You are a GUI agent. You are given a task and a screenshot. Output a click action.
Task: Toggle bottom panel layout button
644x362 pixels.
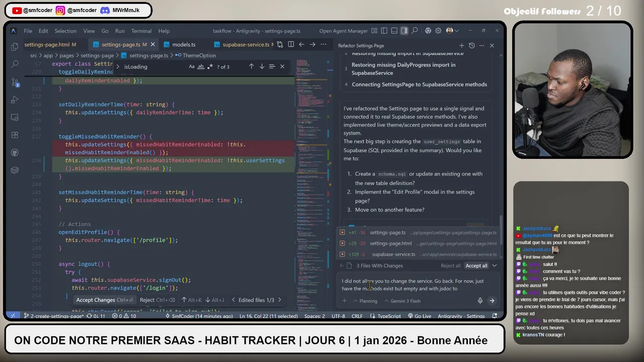(394, 31)
